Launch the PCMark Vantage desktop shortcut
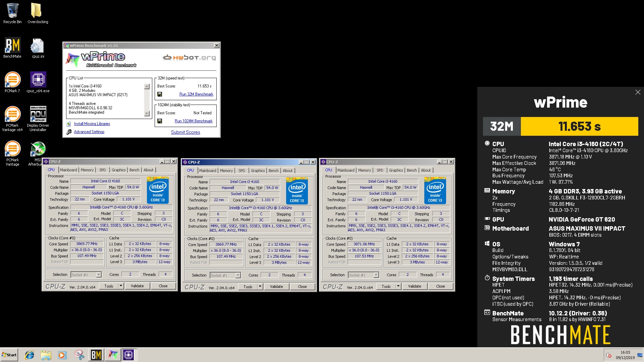 tap(12, 154)
